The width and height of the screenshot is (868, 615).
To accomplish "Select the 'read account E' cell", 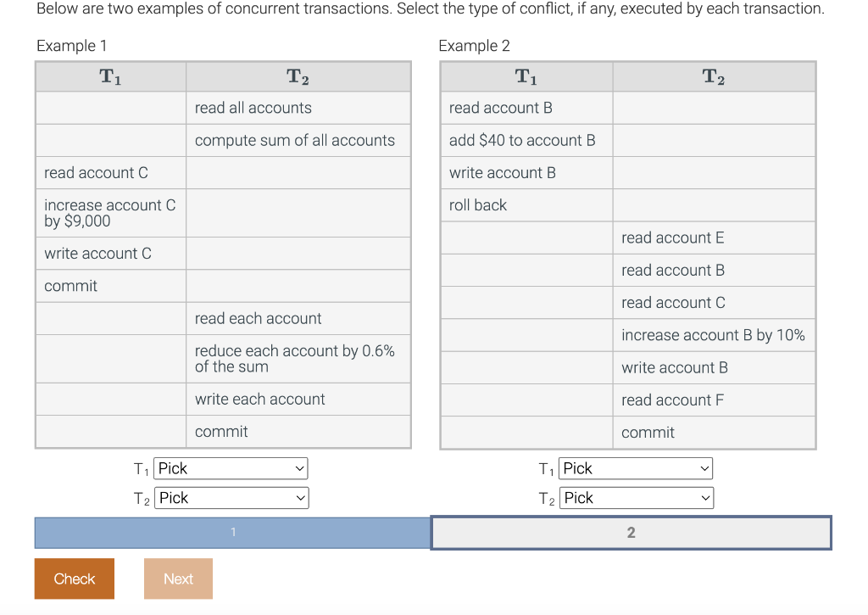I will (672, 238).
